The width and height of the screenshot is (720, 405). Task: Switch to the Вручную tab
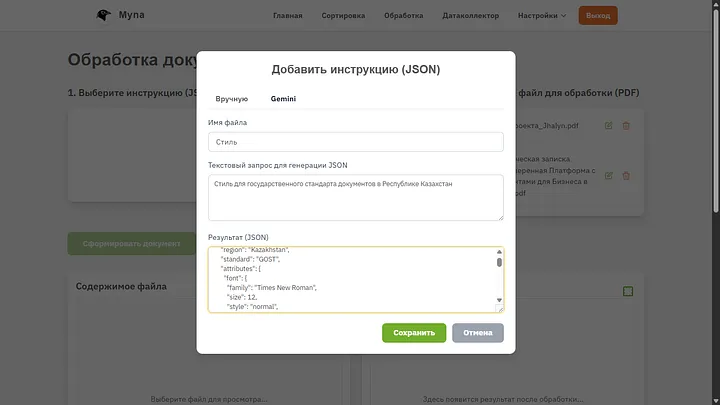(x=231, y=99)
